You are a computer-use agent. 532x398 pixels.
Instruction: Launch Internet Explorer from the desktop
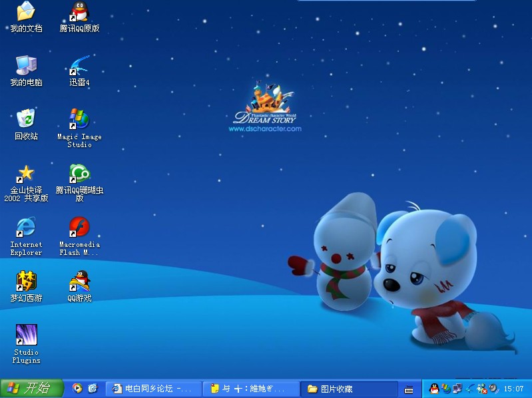click(x=26, y=228)
